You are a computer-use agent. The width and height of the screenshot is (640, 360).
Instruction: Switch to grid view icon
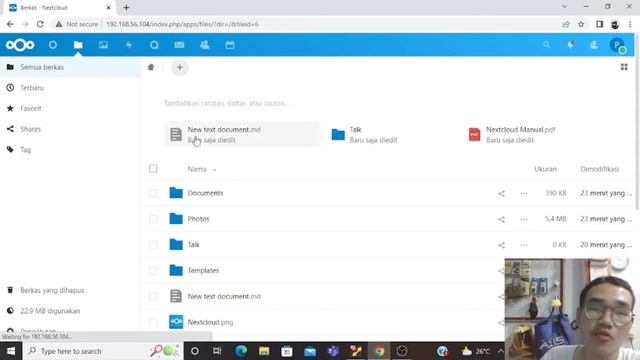624,67
